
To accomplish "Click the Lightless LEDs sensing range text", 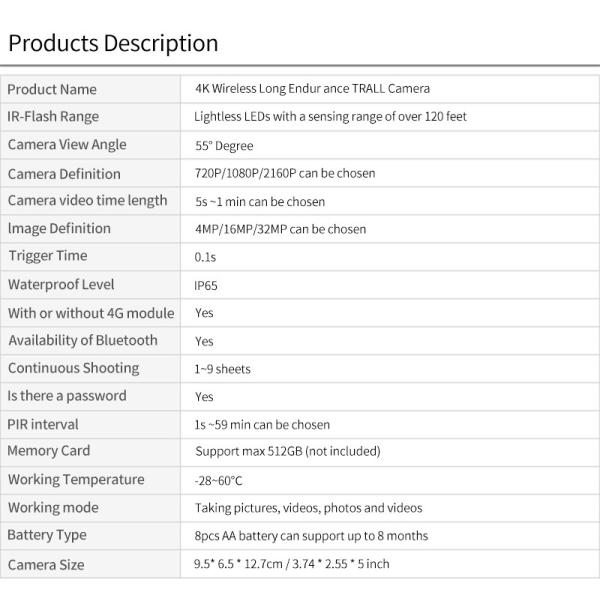I will 330,117.
